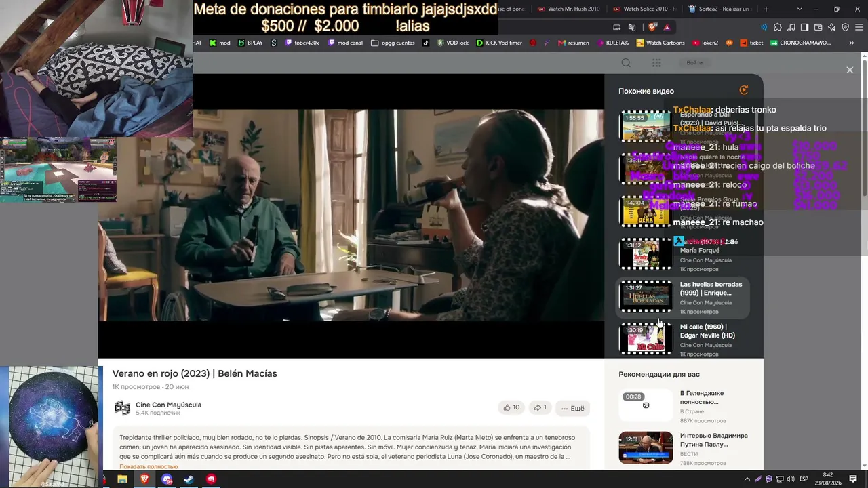
Task: Switch to the Watch Mr. Hush 2010 tab
Action: [568, 9]
